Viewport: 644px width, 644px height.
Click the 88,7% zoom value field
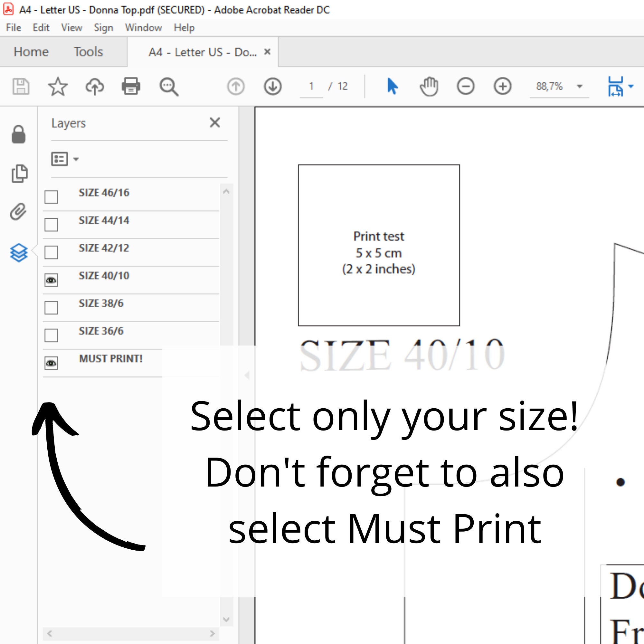pyautogui.click(x=549, y=86)
